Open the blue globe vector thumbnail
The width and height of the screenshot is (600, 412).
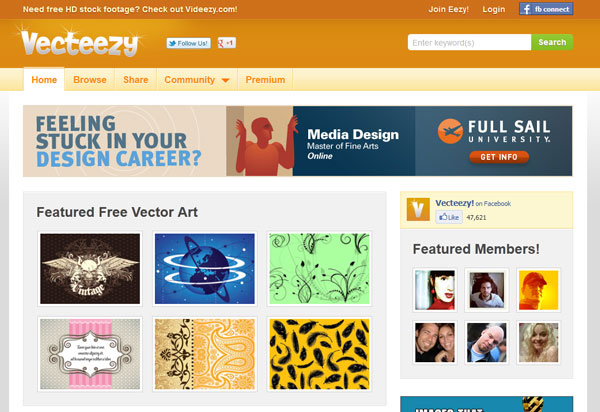coord(205,269)
